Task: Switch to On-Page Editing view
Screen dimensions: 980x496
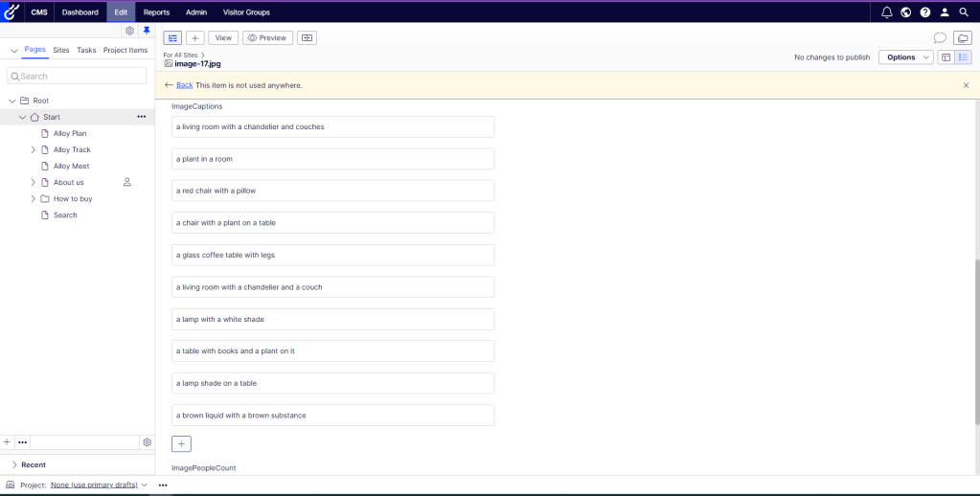Action: pos(946,57)
